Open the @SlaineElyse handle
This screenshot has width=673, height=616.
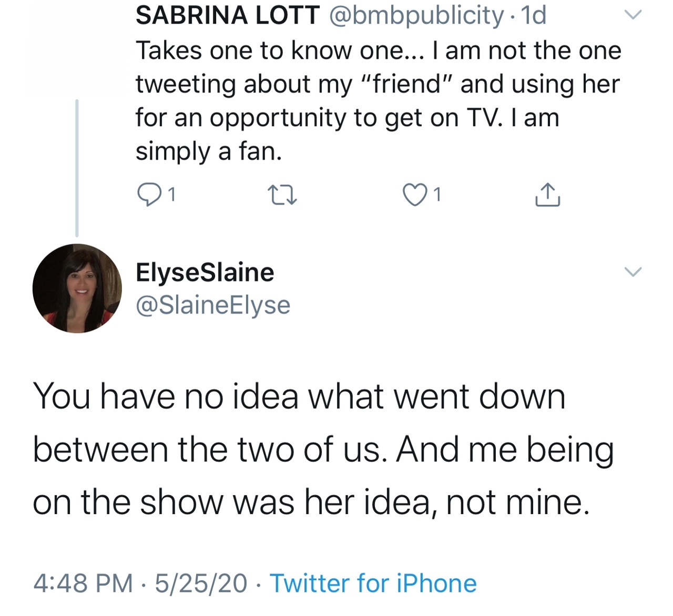coord(213,305)
